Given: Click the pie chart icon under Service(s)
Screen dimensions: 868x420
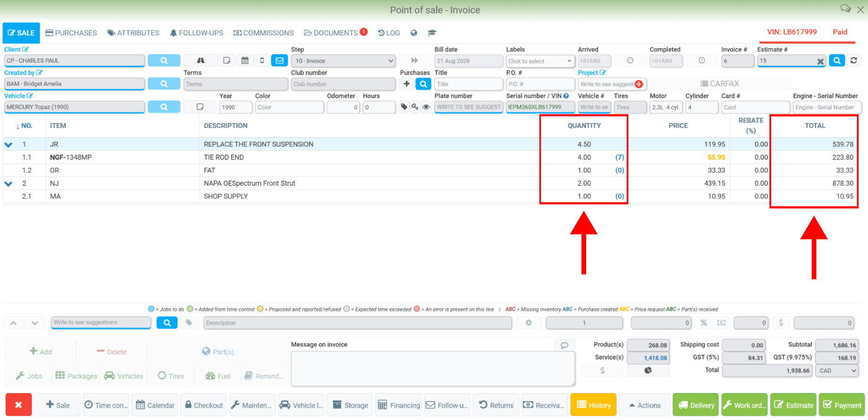Looking at the screenshot, I should pyautogui.click(x=648, y=371).
